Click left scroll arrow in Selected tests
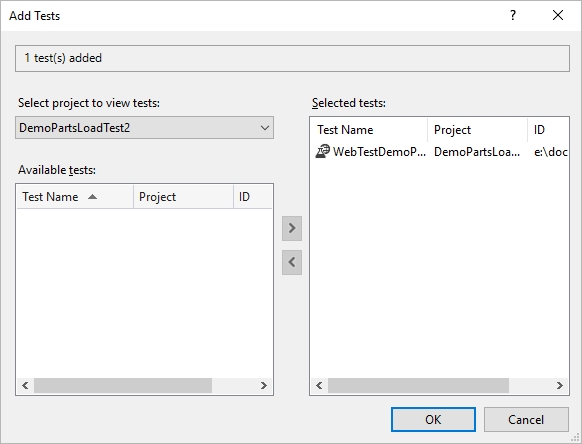The image size is (582, 444). [x=319, y=386]
